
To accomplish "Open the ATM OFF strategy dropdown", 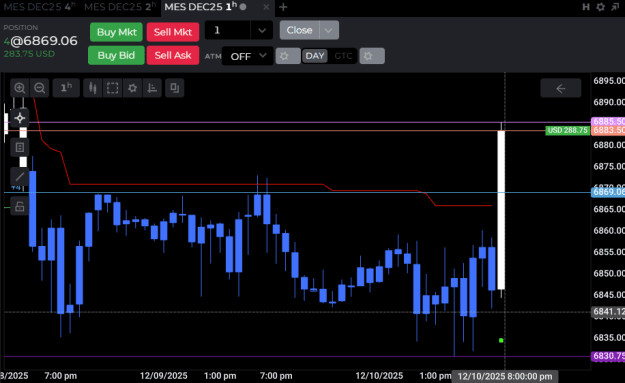I will pos(248,56).
